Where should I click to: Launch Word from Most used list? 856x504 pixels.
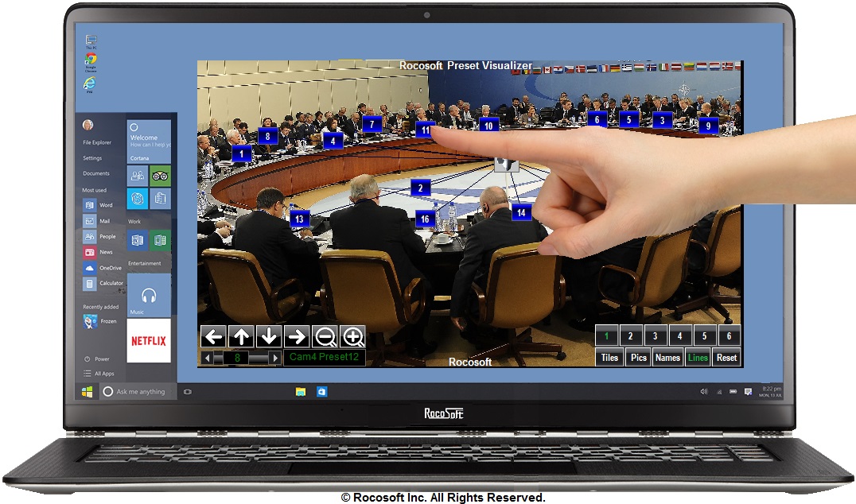point(99,205)
